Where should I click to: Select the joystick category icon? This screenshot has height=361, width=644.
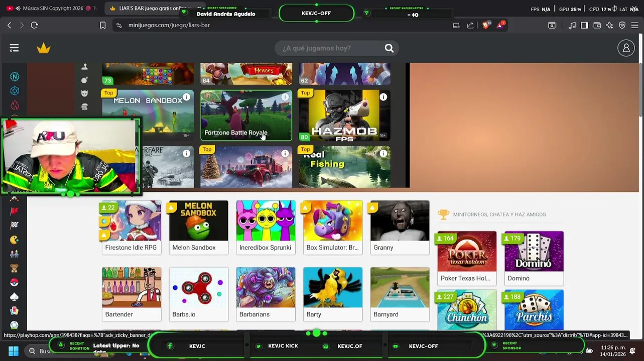click(x=84, y=67)
